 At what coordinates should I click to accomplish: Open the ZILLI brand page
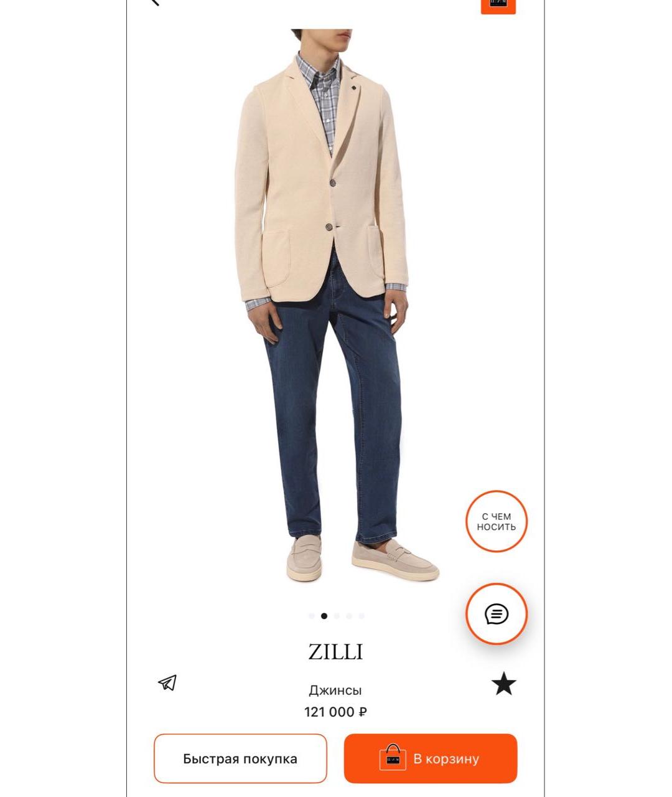(x=335, y=652)
